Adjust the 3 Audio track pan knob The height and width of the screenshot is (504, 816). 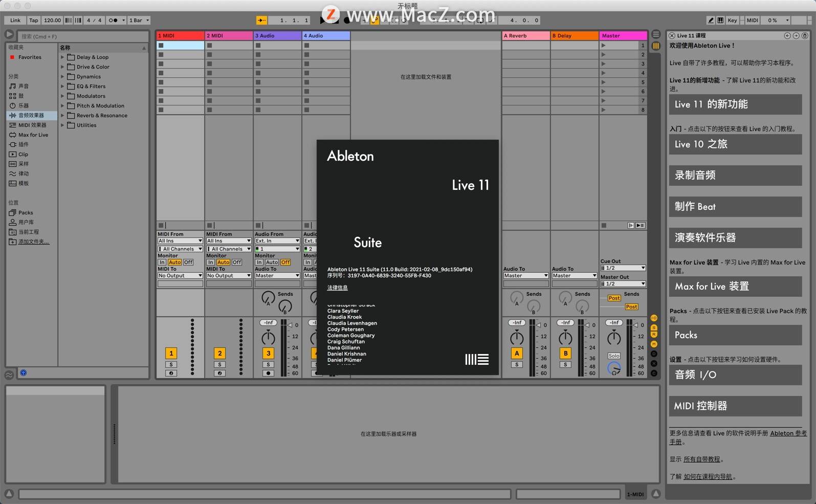click(268, 338)
